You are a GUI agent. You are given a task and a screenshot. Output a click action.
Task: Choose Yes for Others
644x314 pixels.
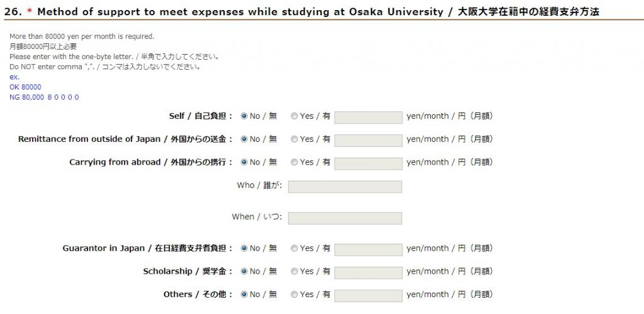[294, 295]
